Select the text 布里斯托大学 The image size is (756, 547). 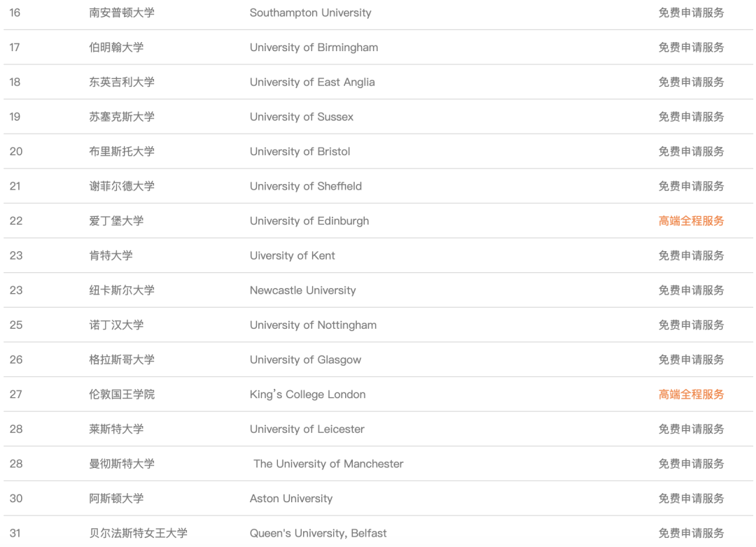point(122,151)
